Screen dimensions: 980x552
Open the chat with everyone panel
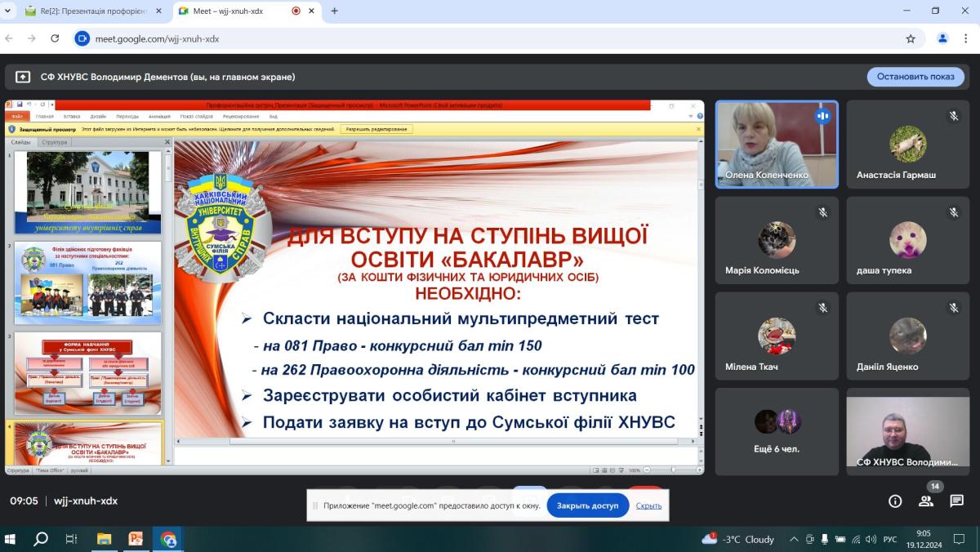tap(956, 501)
